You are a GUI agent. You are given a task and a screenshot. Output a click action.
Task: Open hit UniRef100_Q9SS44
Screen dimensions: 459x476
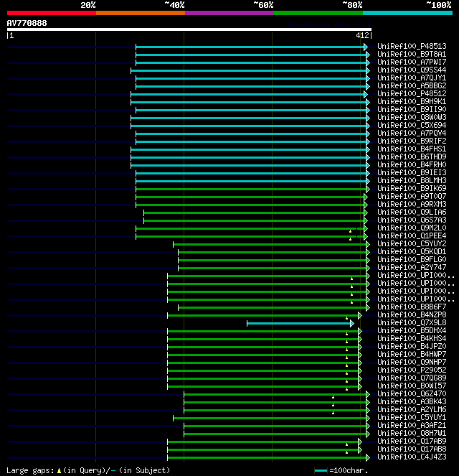[412, 70]
